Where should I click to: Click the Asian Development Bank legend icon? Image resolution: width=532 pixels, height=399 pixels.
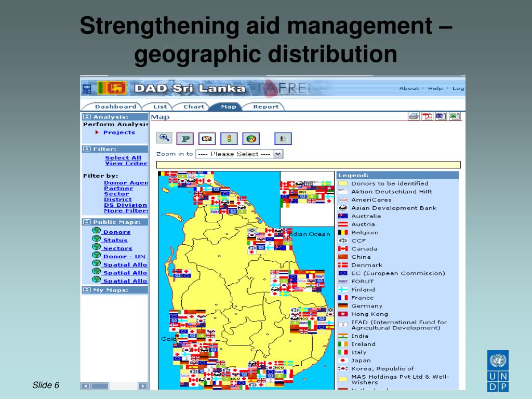click(343, 208)
